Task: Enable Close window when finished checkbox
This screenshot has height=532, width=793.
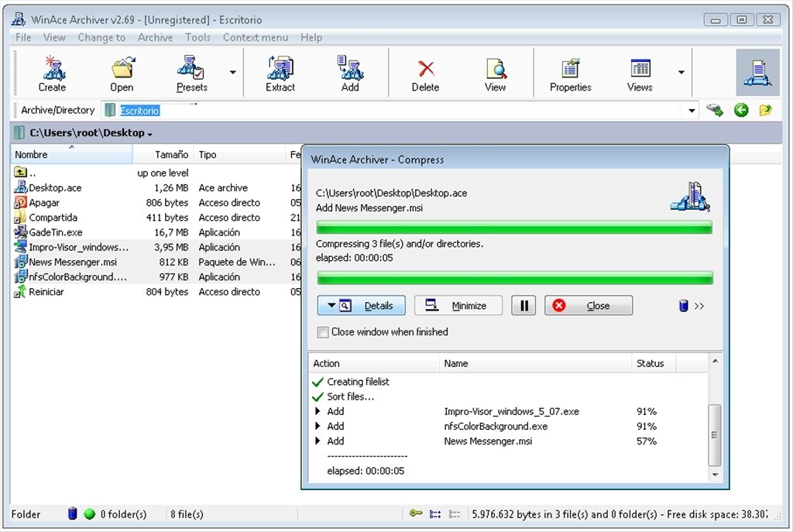Action: [x=322, y=332]
